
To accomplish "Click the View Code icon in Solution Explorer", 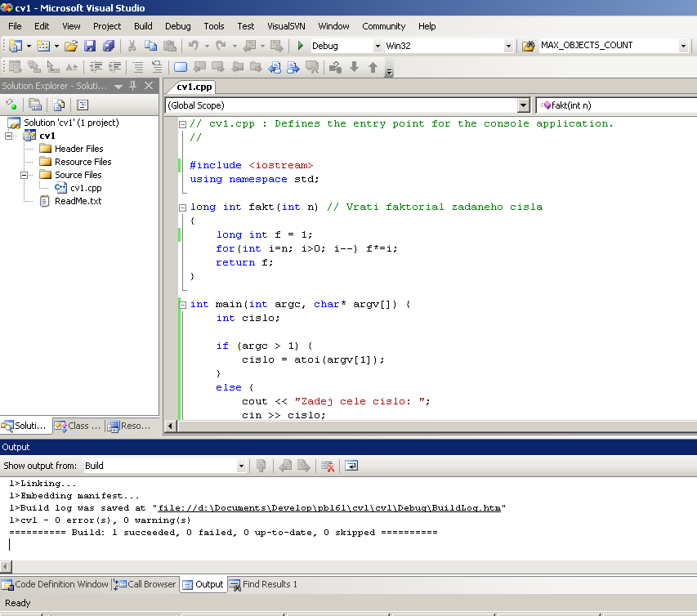I will point(83,105).
